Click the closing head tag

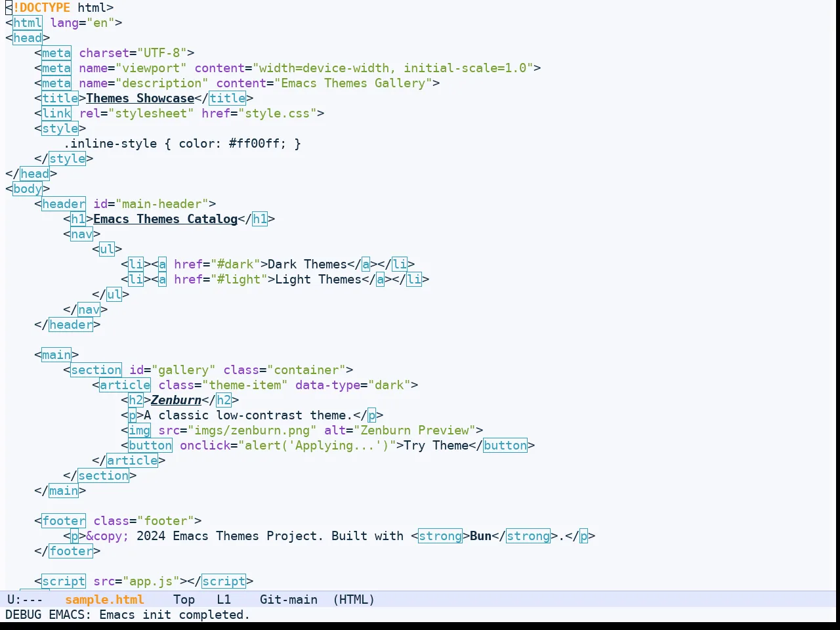coord(31,174)
